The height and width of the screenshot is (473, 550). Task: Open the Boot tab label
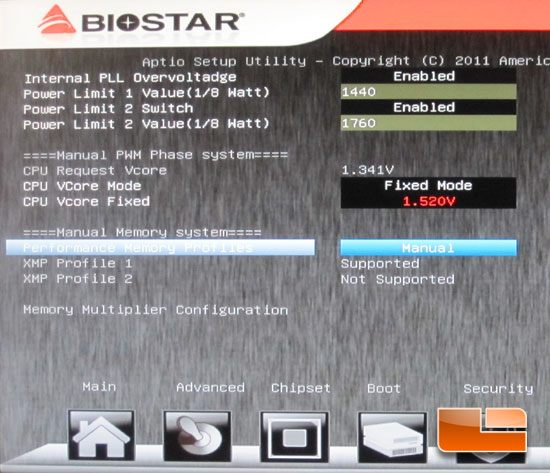pos(384,388)
